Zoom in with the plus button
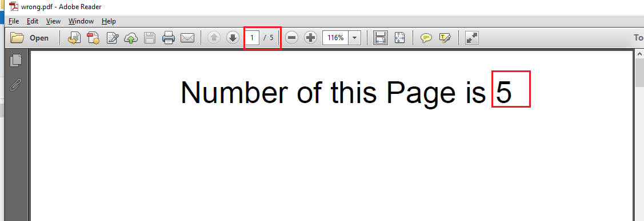 pyautogui.click(x=310, y=38)
